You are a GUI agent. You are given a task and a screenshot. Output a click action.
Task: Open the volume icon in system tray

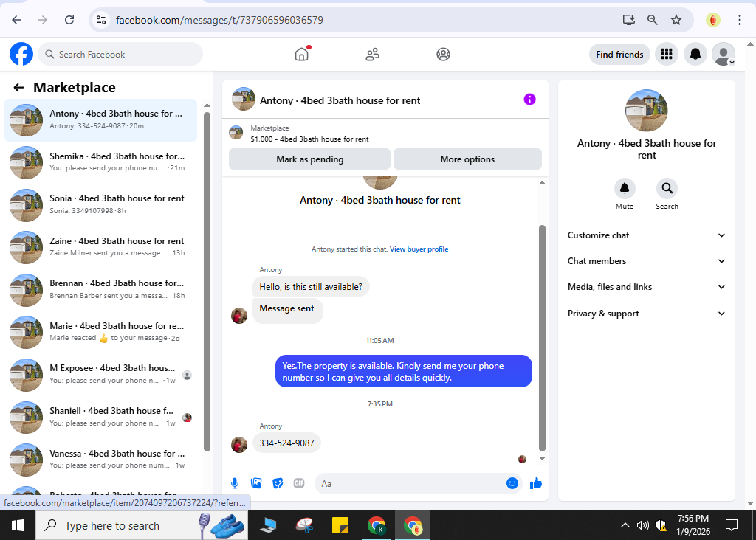[642, 525]
